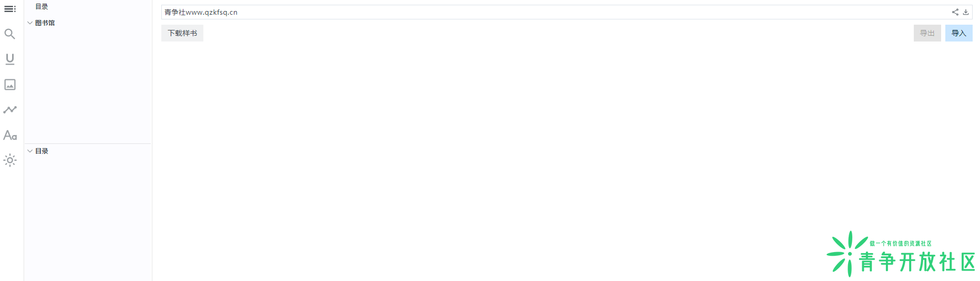Click the 青争开放社区 green logo
Image resolution: width=980 pixels, height=281 pixels.
(902, 254)
